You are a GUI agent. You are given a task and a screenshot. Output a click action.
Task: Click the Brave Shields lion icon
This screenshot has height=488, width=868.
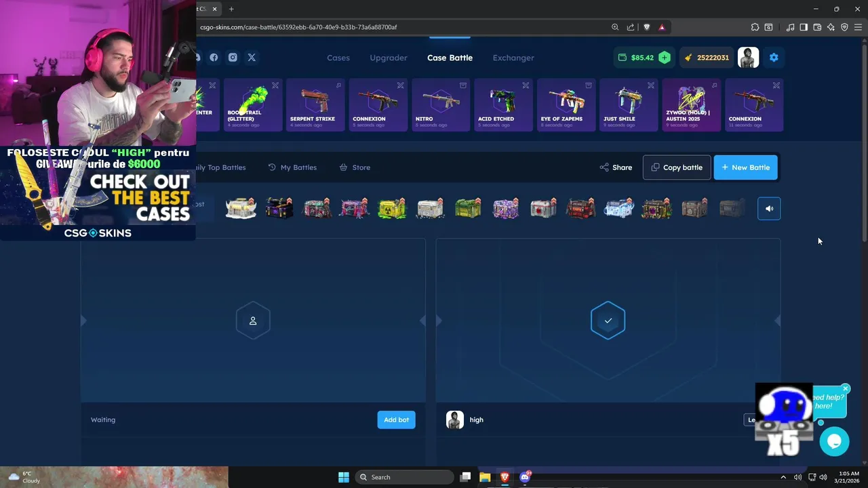[646, 27]
